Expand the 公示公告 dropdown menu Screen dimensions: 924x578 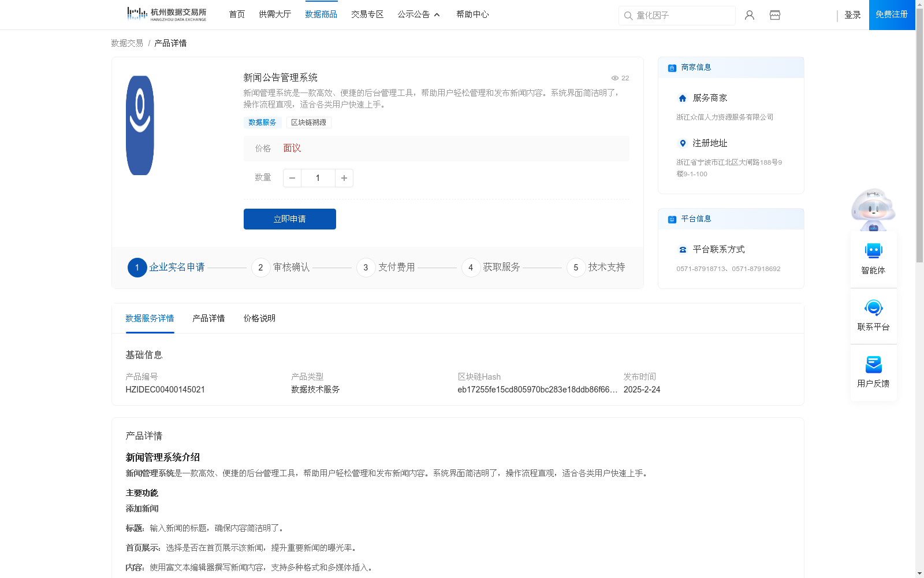pos(419,14)
